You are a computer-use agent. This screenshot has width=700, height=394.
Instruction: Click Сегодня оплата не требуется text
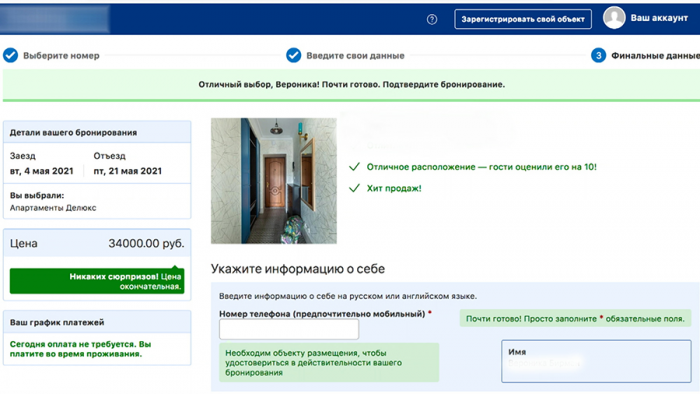(x=80, y=349)
